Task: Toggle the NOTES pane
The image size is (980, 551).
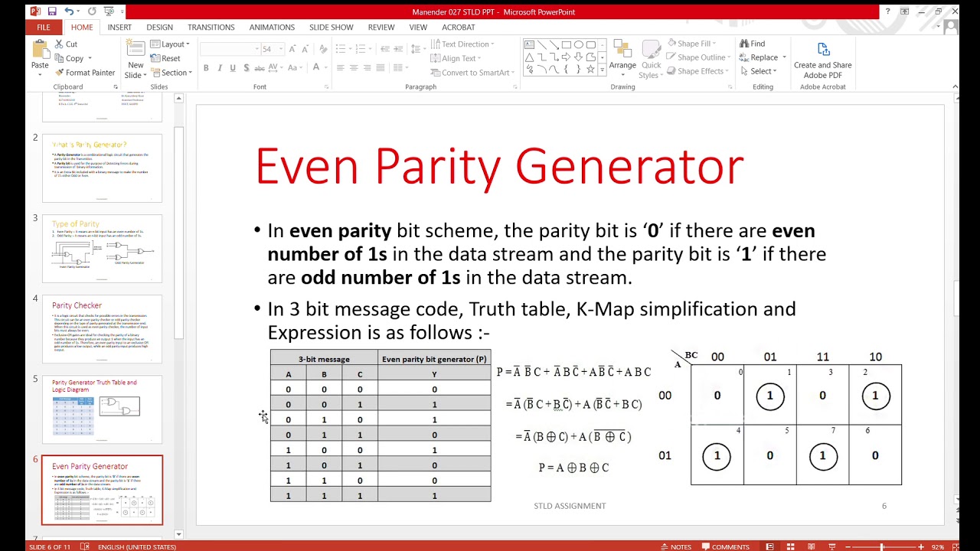Action: 675,546
